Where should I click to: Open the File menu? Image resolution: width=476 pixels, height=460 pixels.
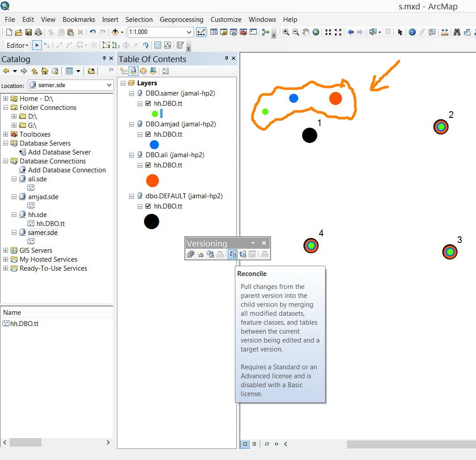pos(10,20)
